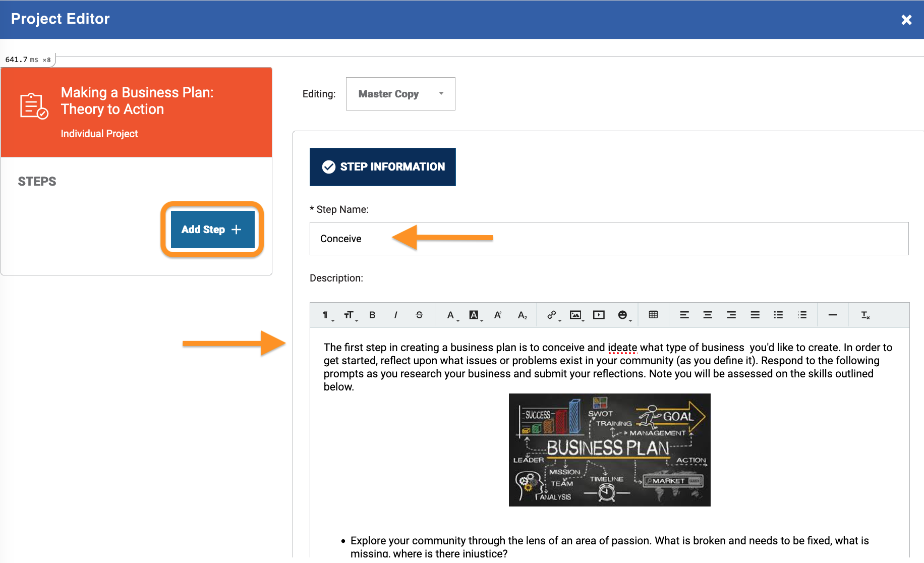Open the emoji picker

[624, 315]
